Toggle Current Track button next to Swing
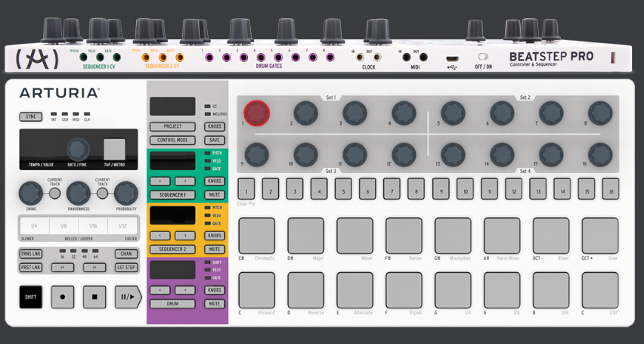Viewport: 644px width, 344px height. click(x=54, y=193)
